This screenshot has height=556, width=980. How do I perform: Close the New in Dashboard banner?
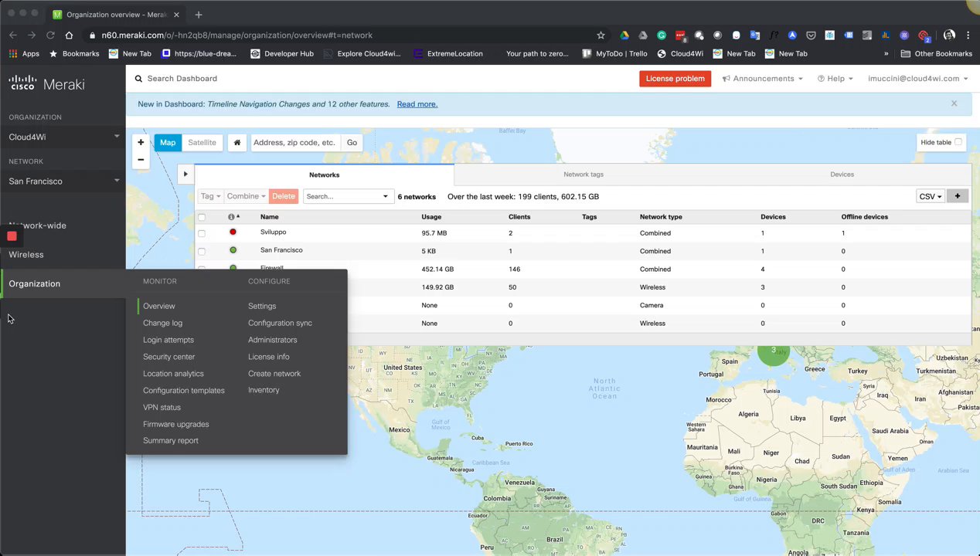click(954, 103)
